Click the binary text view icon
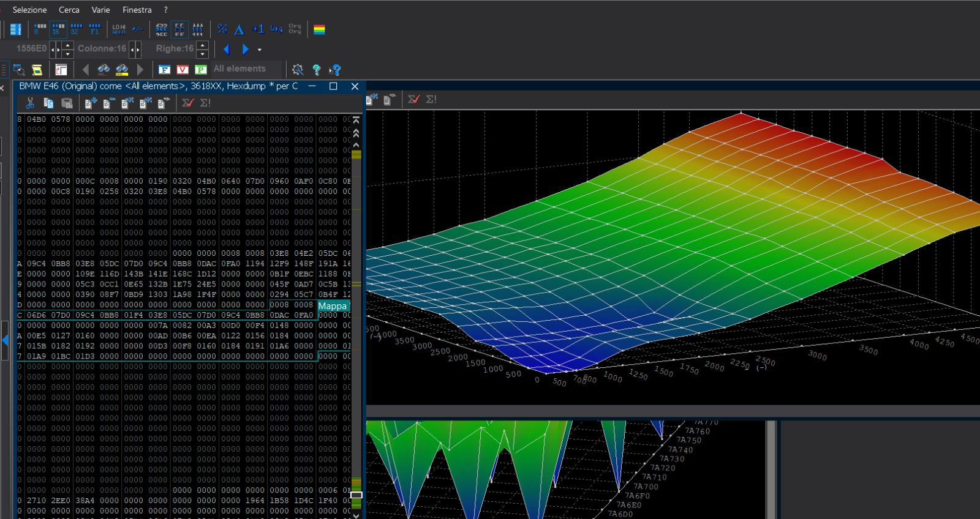 click(16, 29)
